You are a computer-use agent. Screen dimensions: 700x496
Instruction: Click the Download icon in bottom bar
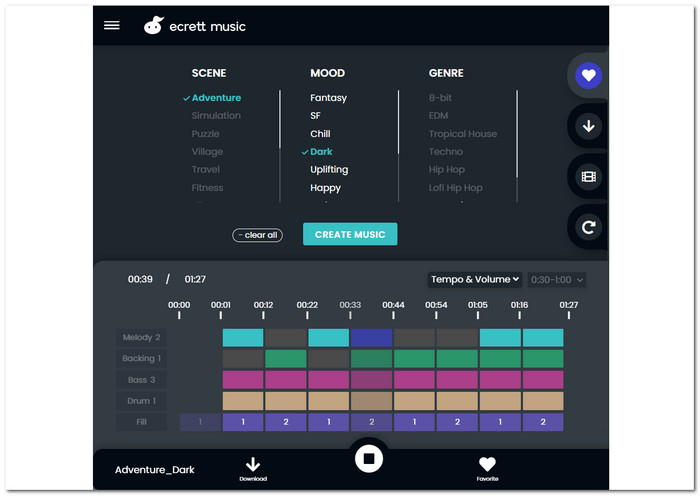[x=253, y=466]
